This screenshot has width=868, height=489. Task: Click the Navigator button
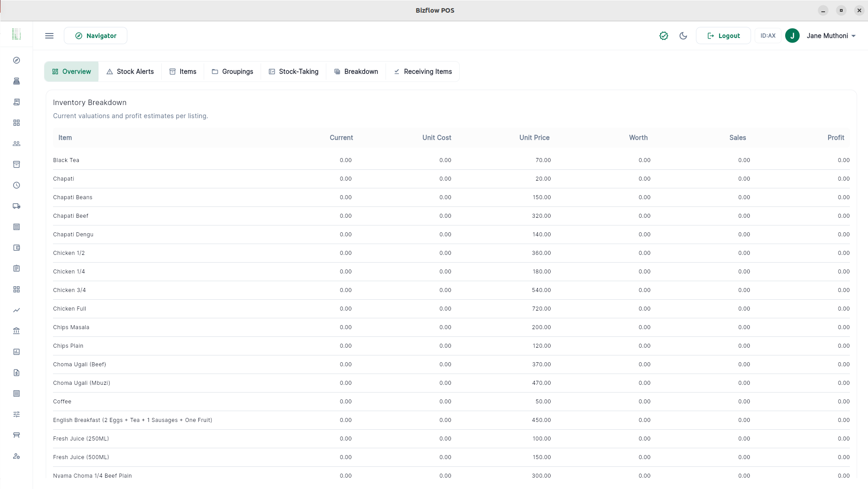coord(96,36)
